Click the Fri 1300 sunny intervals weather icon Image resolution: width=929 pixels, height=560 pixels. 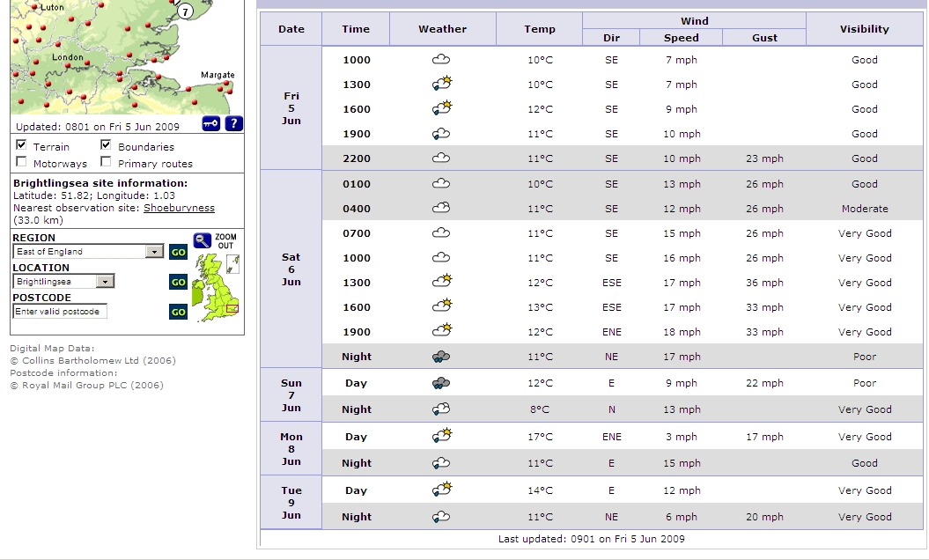[442, 85]
